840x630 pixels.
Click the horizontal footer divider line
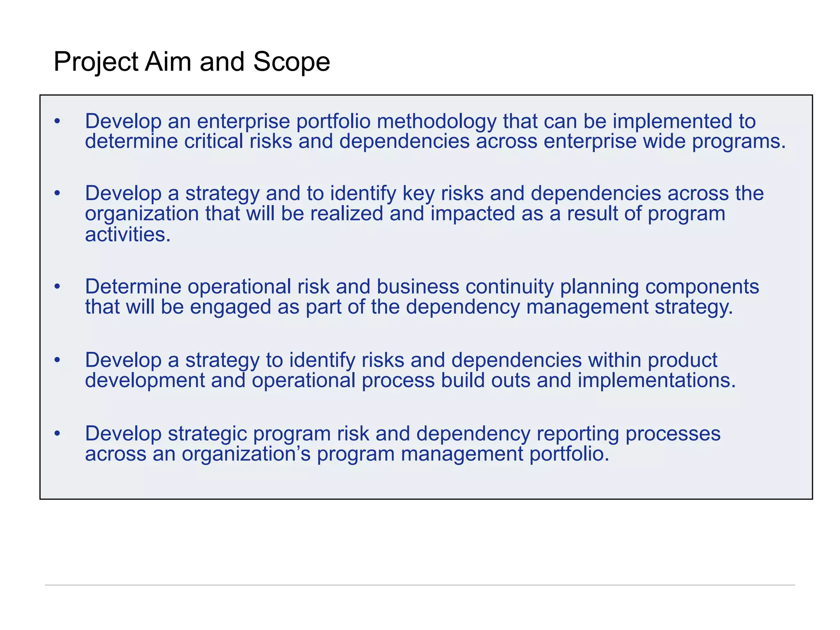420,585
